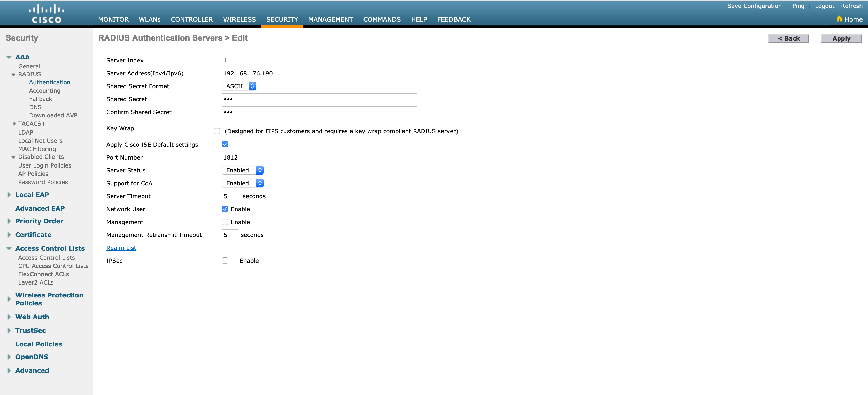Screen dimensions: 868x395
Task: Click the Refresh link
Action: click(x=851, y=6)
